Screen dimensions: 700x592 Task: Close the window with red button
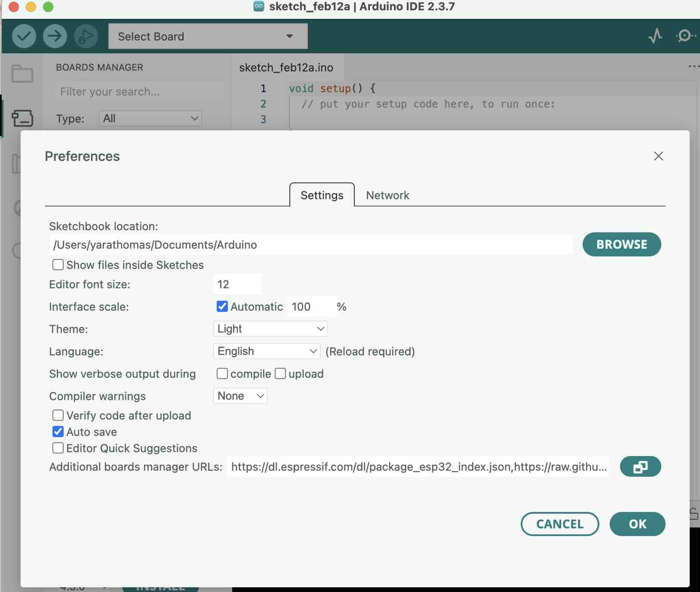(x=14, y=6)
